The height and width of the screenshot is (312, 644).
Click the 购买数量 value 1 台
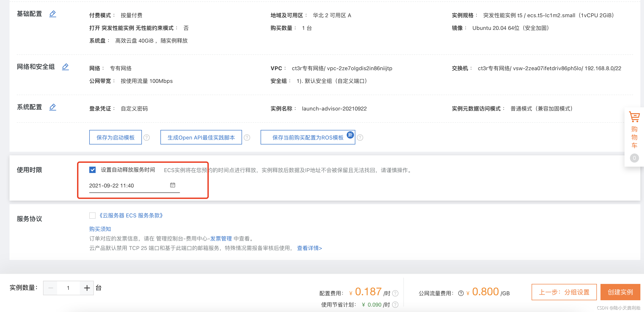[x=307, y=28]
